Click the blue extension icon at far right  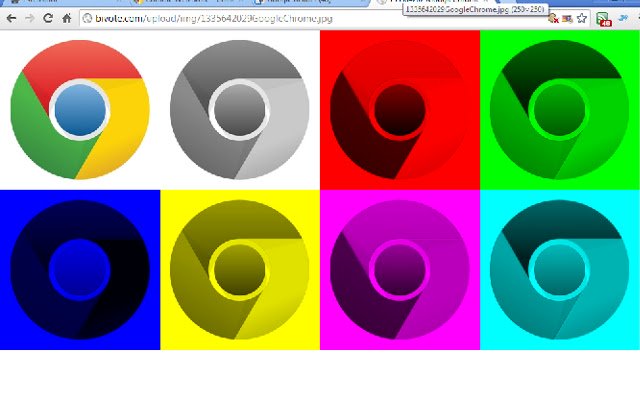point(623,18)
